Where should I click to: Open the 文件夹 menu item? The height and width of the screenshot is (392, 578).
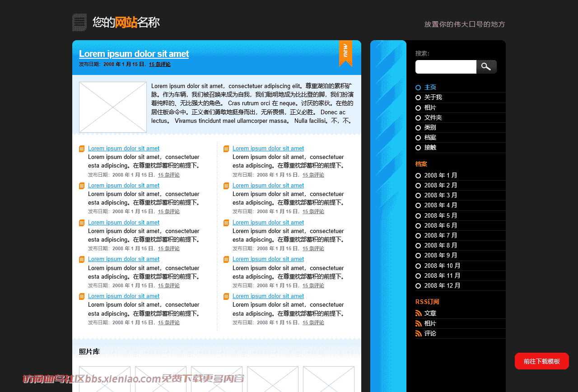tap(433, 117)
